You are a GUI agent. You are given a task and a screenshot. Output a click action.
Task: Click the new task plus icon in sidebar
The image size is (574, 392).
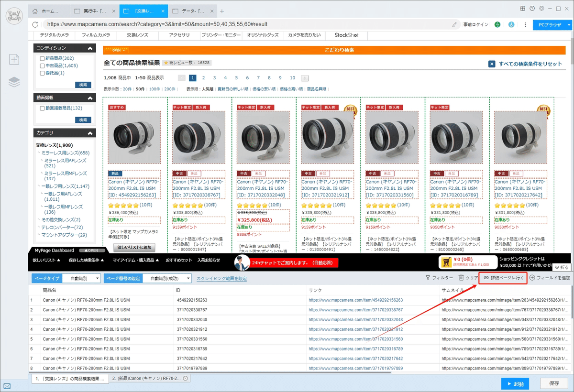pyautogui.click(x=14, y=59)
